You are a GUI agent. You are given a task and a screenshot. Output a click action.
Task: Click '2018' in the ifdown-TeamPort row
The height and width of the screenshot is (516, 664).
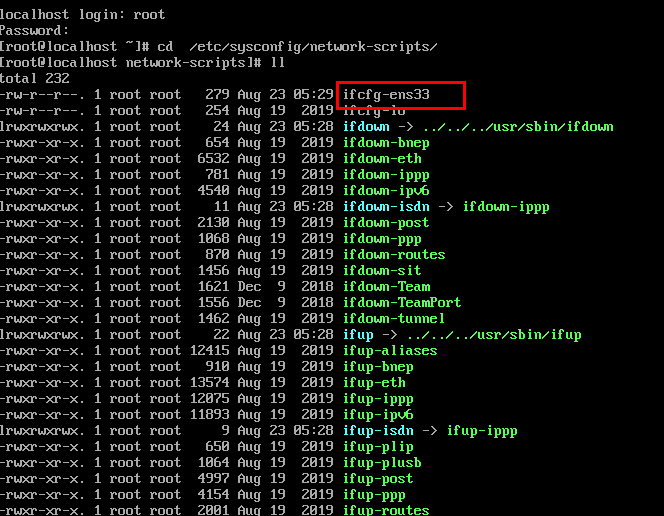point(318,303)
